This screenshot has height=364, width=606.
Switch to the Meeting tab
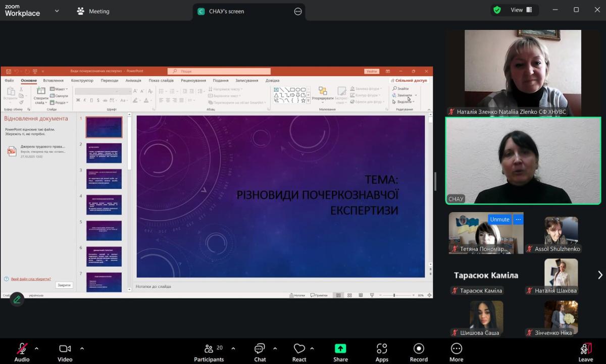93,11
